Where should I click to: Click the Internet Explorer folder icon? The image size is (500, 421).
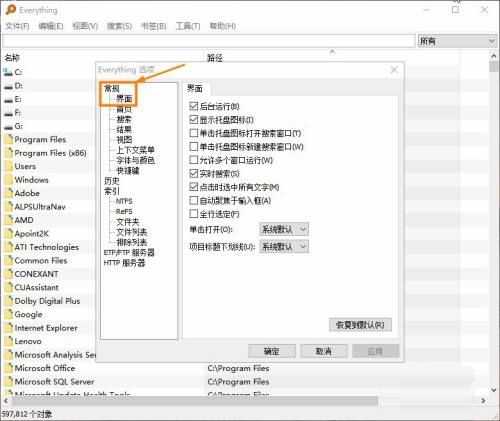(x=8, y=328)
